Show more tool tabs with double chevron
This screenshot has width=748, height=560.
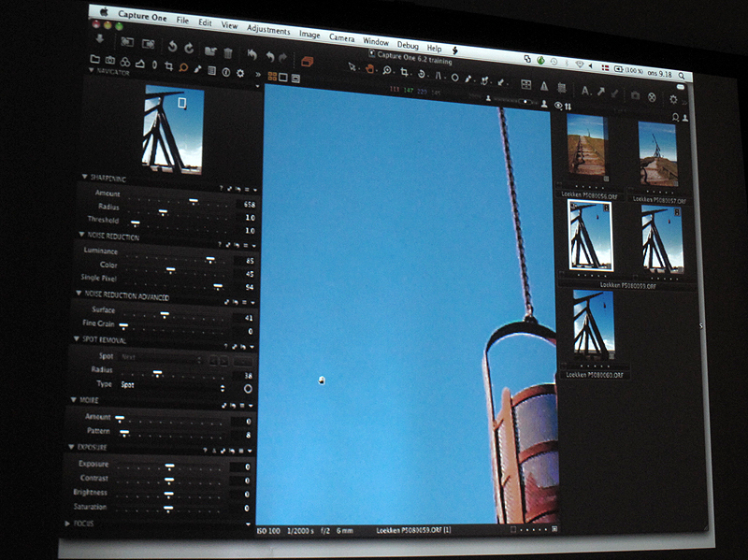tap(258, 75)
